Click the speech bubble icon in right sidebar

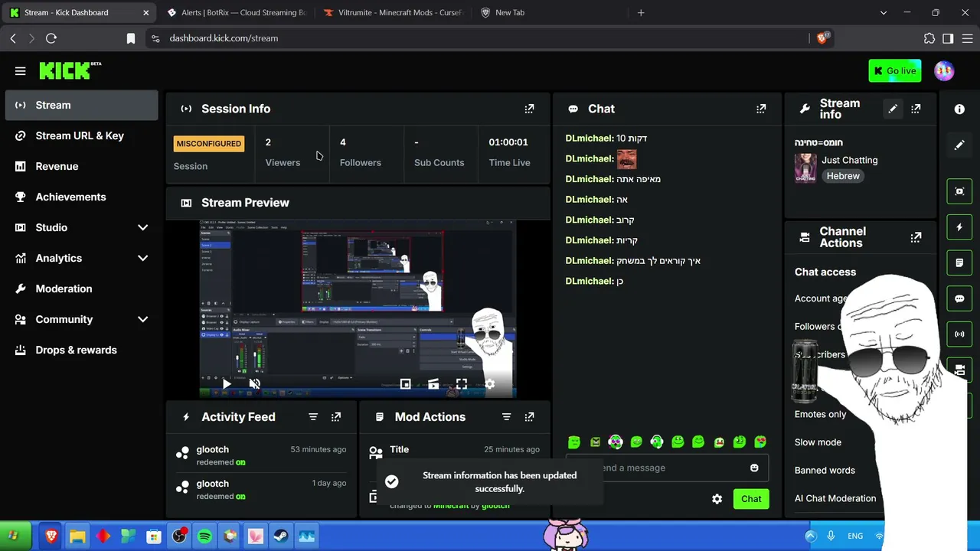[x=959, y=298]
